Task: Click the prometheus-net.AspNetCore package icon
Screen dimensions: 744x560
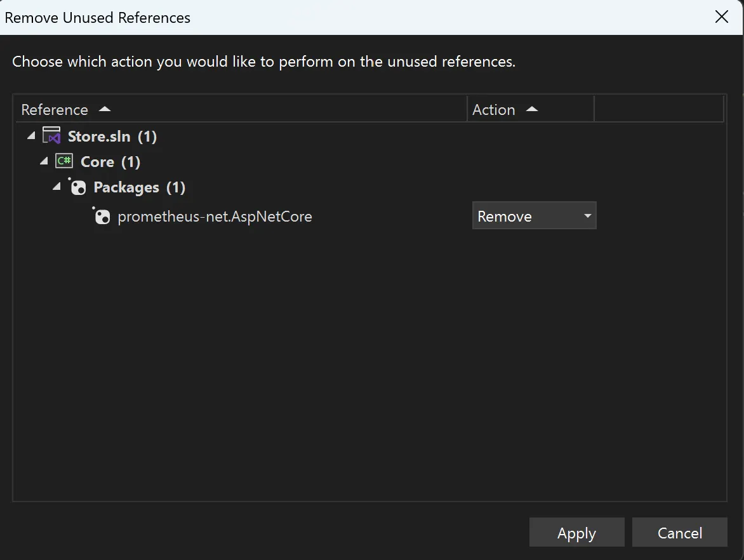Action: (x=101, y=216)
